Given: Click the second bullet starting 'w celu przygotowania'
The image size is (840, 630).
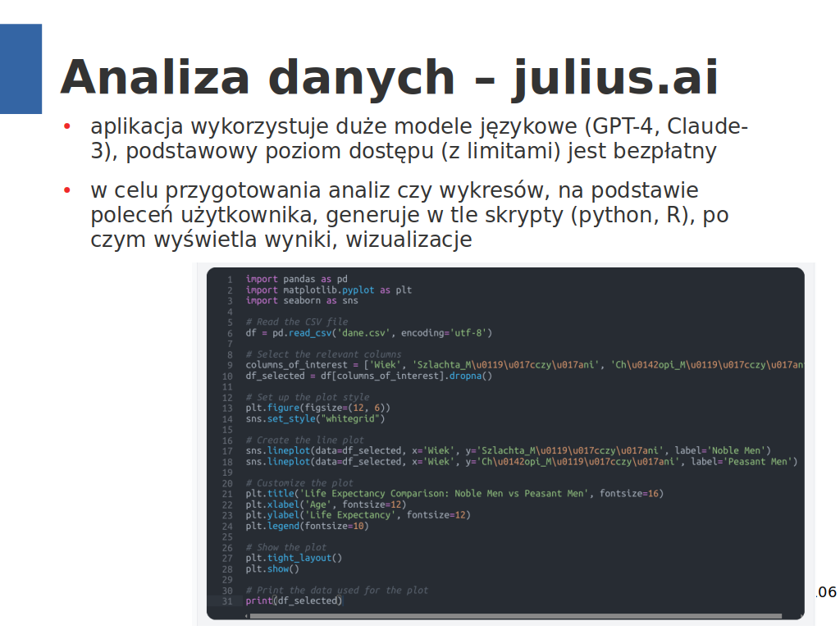Looking at the screenshot, I should coord(410,215).
